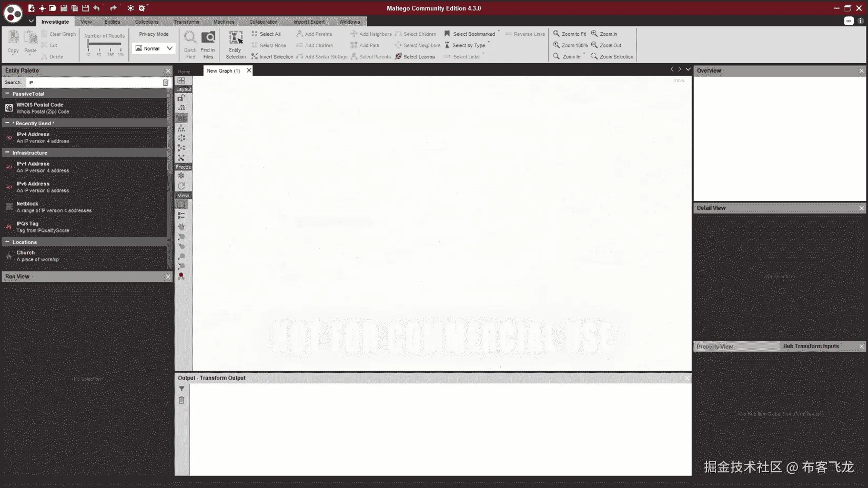Click the Copy button
This screenshot has height=488, width=868.
(x=13, y=42)
